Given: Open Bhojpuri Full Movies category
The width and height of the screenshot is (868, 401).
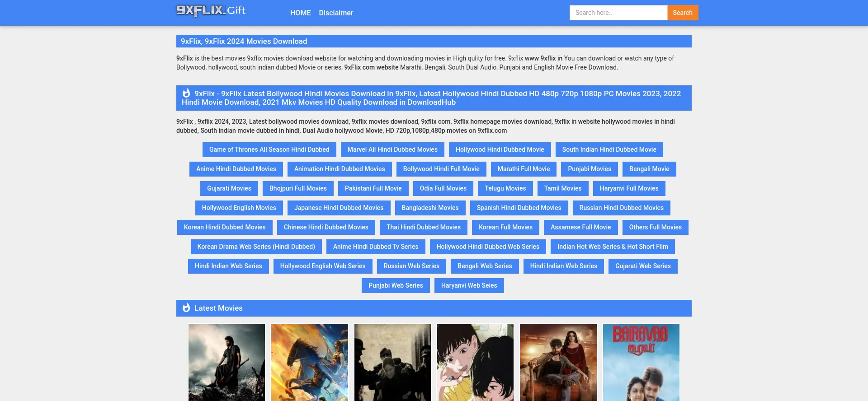Looking at the screenshot, I should point(298,188).
